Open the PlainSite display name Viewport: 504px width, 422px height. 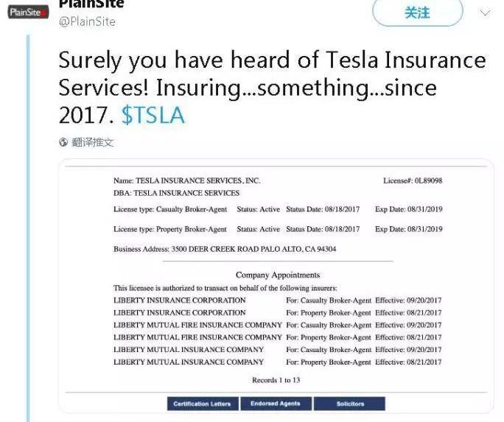pos(91,4)
